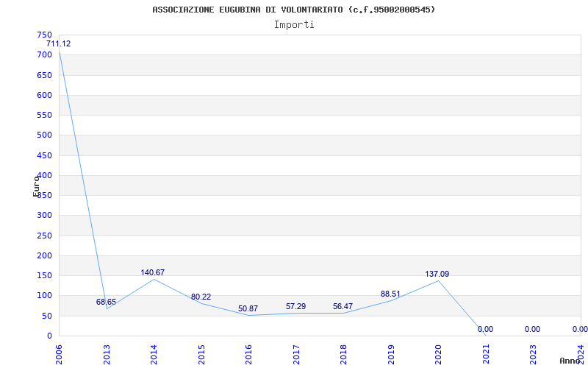Image resolution: width=588 pixels, height=368 pixels.
Task: Click the 88.51 value label
Action: (390, 294)
